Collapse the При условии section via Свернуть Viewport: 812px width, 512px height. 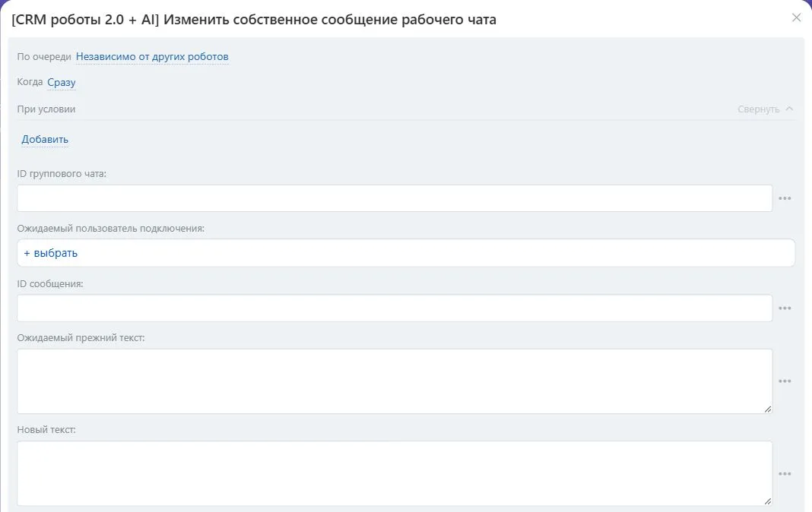point(765,109)
